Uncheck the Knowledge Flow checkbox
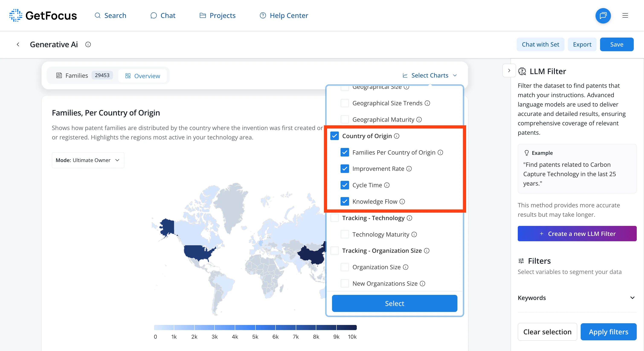The width and height of the screenshot is (644, 351). 345,202
